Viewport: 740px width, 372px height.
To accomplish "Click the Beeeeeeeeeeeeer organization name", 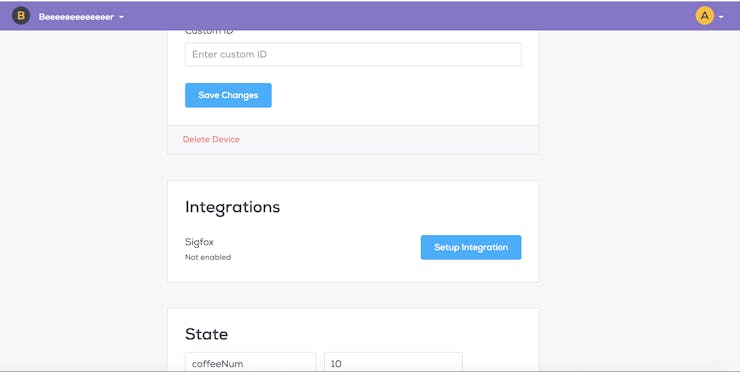I will [76, 17].
